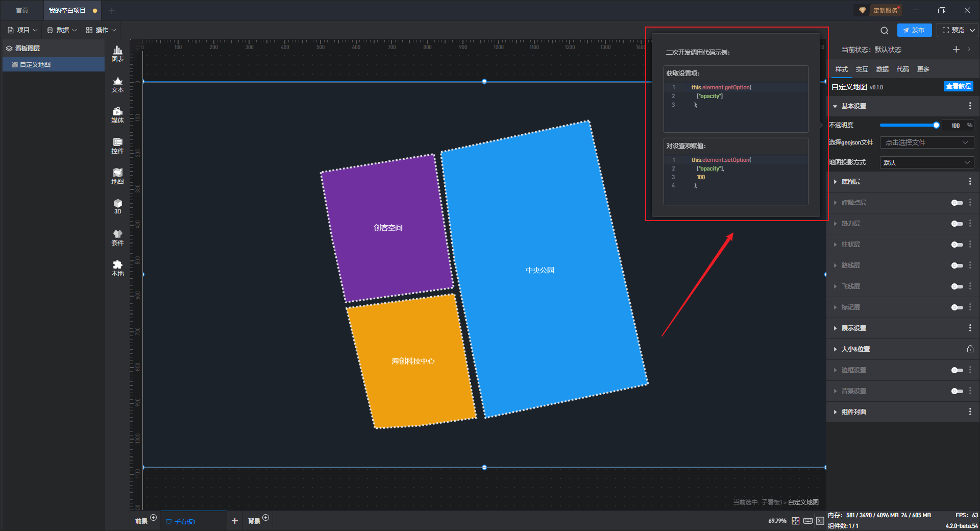Turn on the 边框设置 toggle
980x531 pixels.
pyautogui.click(x=957, y=370)
